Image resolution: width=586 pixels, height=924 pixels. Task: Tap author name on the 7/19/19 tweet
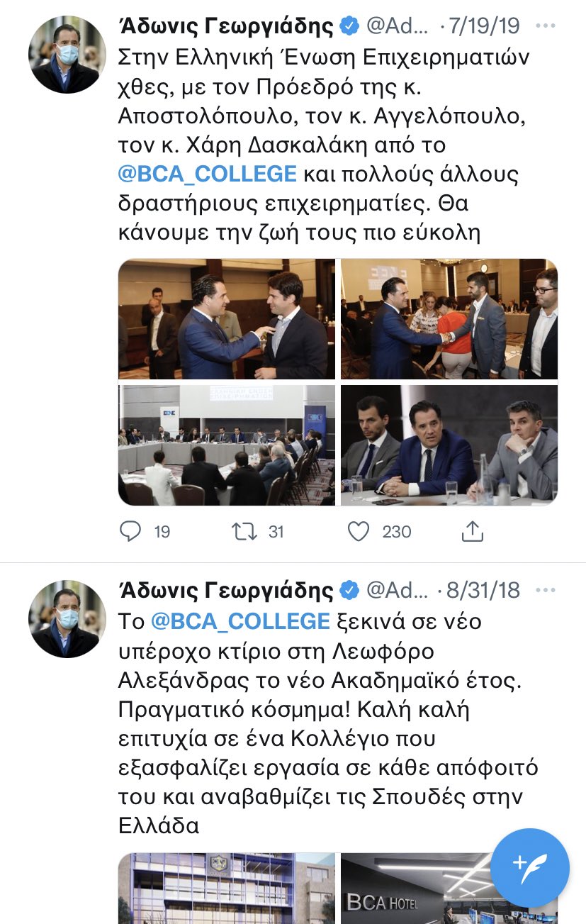pos(225,27)
